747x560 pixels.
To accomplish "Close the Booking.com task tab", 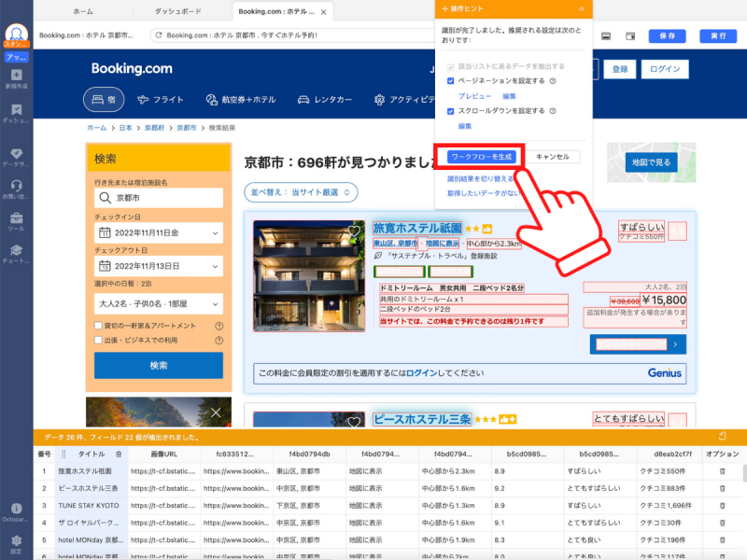I will coord(323,12).
